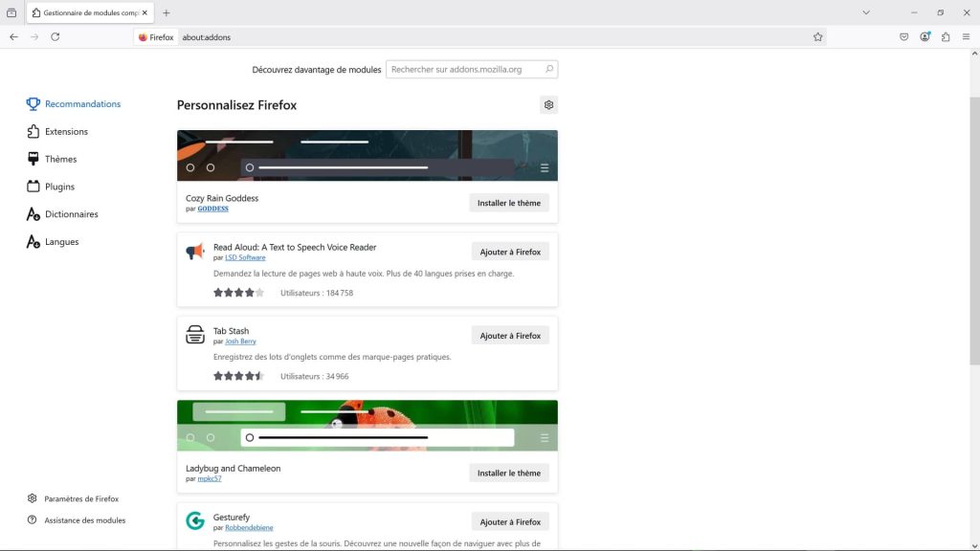The image size is (980, 551).
Task: Open the Firefox account menu in toolbar
Action: [x=924, y=36]
